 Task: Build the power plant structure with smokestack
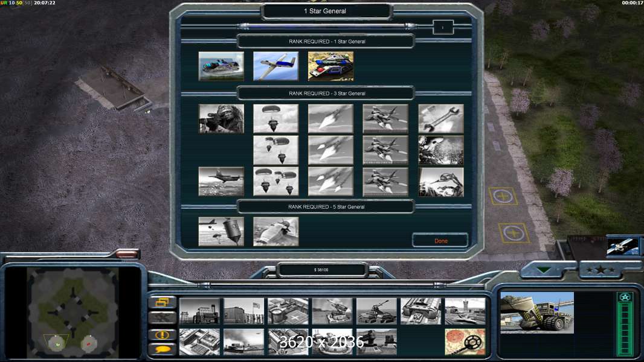click(x=199, y=311)
